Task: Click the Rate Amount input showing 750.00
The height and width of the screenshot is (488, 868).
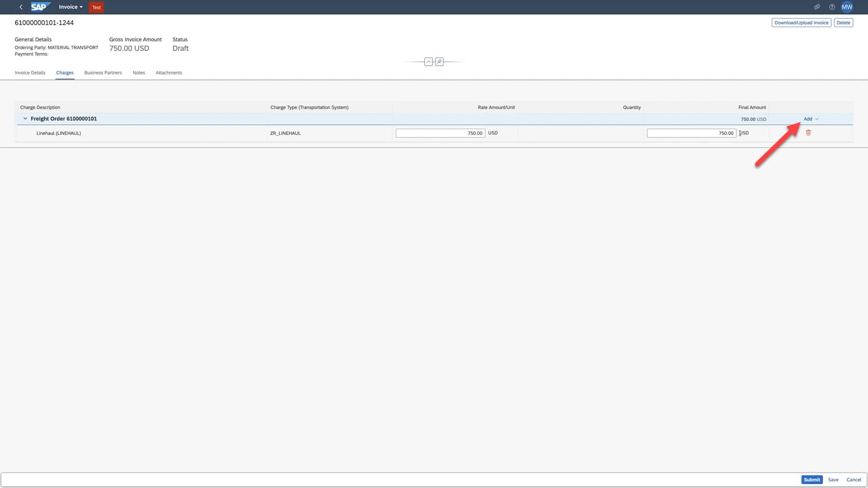Action: click(x=440, y=133)
